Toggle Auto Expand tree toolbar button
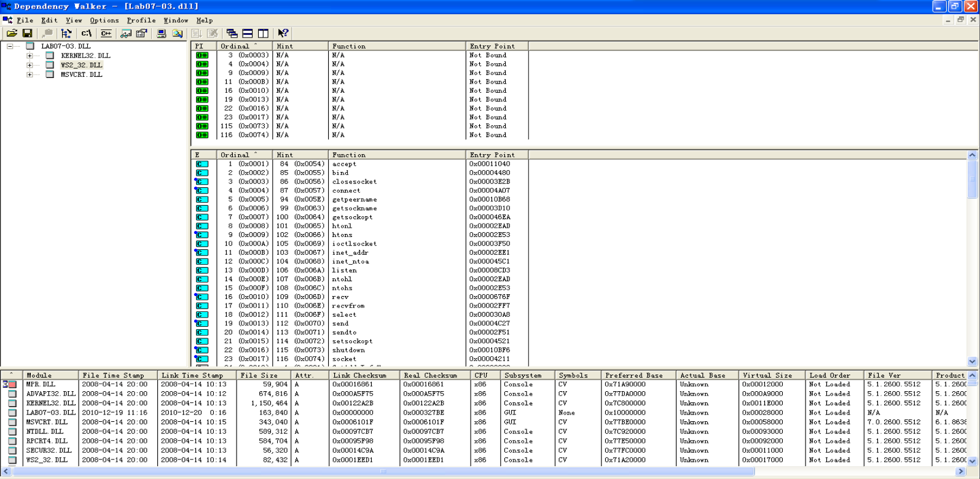The height and width of the screenshot is (479, 980). pos(66,33)
